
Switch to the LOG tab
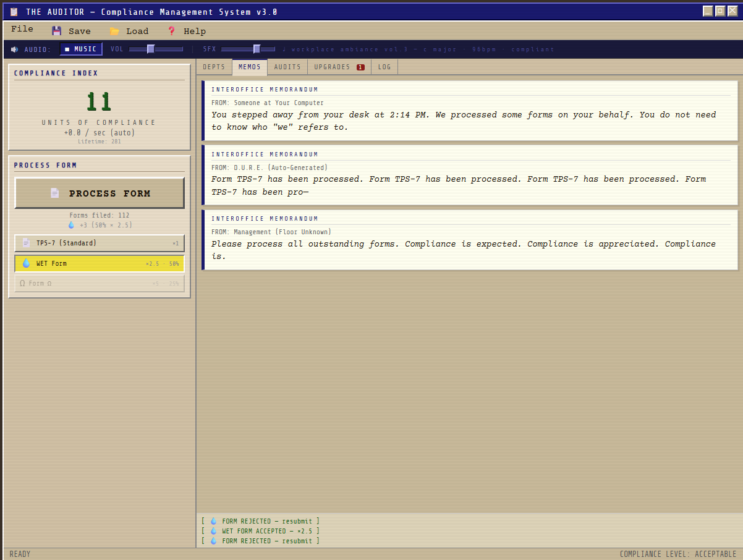[384, 67]
